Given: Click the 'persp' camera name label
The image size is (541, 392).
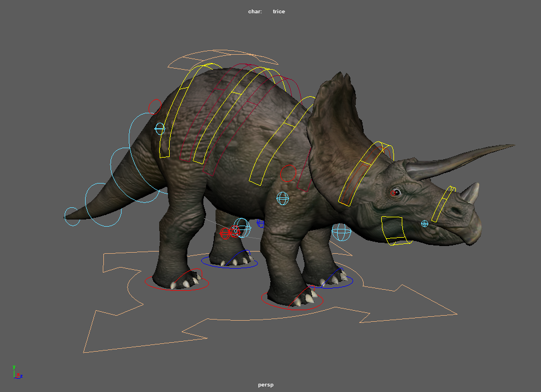Looking at the screenshot, I should pos(266,385).
